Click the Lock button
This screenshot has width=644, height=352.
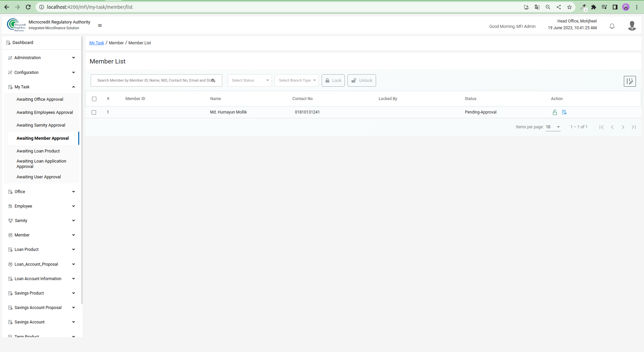click(x=333, y=81)
